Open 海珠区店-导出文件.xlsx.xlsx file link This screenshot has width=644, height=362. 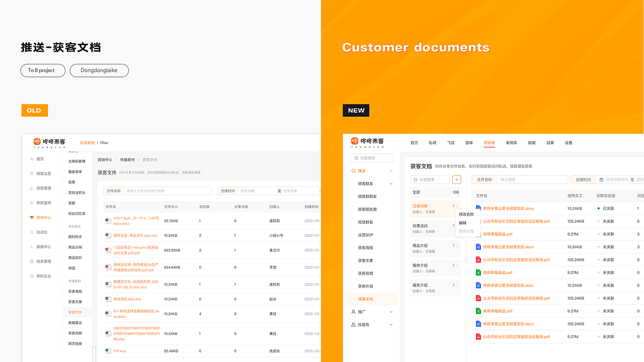click(135, 235)
